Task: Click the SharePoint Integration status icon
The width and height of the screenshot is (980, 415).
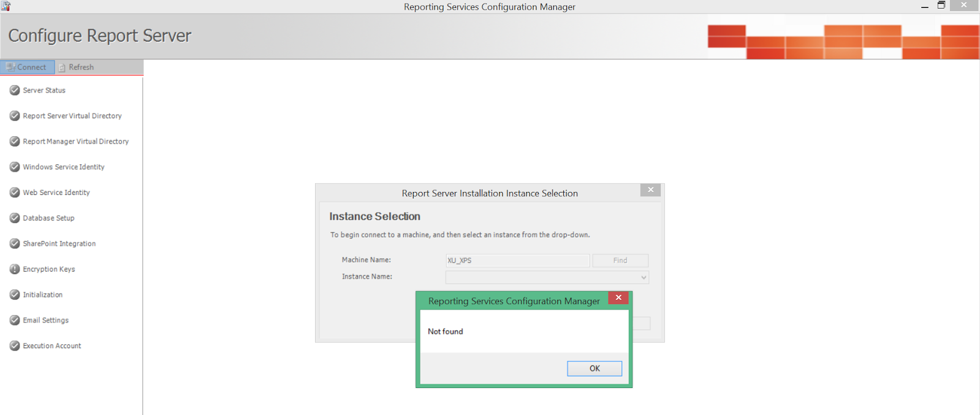Action: [x=15, y=243]
